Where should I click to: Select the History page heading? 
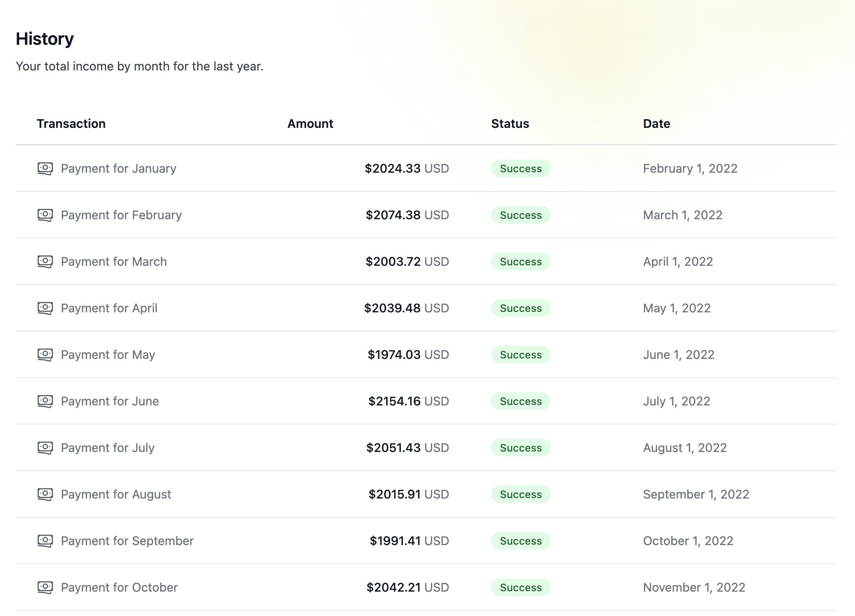(44, 38)
